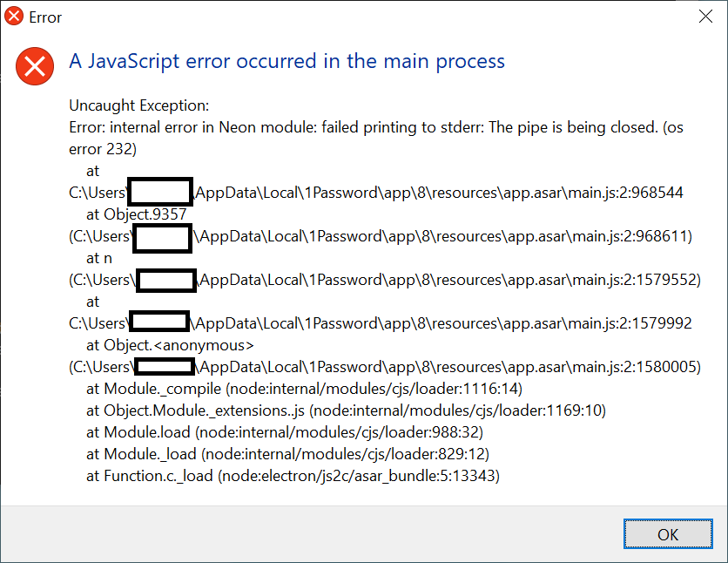
Task: Click the 'error 232)' text
Action: 103,149
